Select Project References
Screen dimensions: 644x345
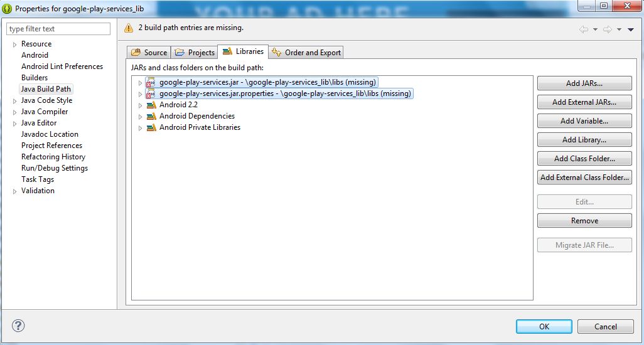(51, 146)
